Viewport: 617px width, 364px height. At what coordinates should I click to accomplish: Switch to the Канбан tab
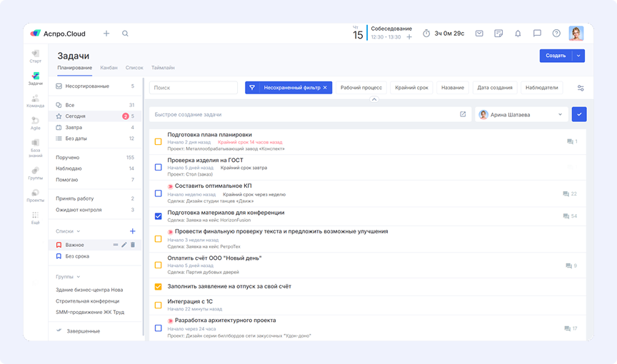click(109, 68)
